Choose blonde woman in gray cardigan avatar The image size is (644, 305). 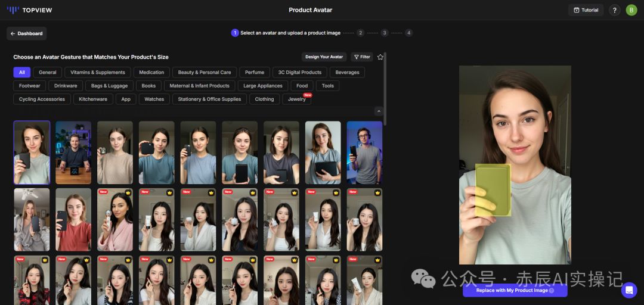click(32, 220)
